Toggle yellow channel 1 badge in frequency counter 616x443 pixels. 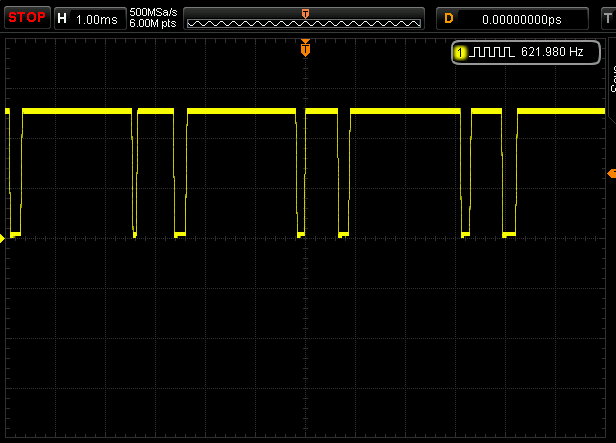click(x=460, y=52)
